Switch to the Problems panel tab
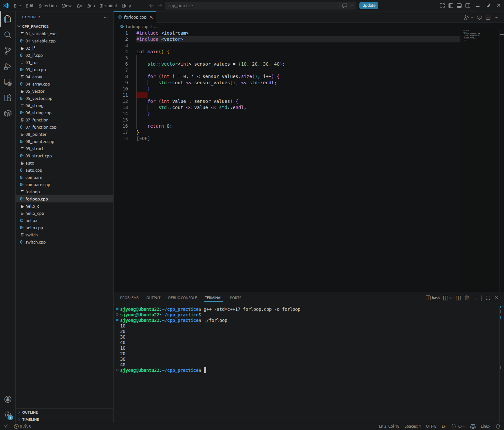This screenshot has width=504, height=430. pos(129,298)
